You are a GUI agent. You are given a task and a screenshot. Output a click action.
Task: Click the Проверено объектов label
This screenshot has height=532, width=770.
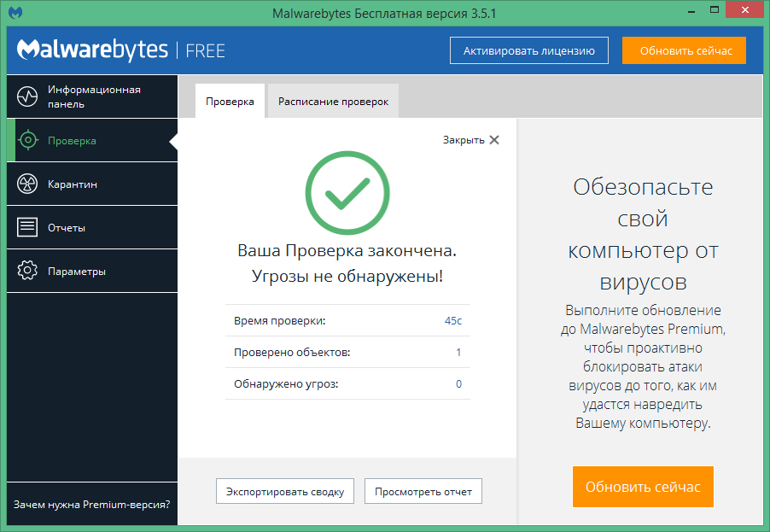click(x=292, y=352)
